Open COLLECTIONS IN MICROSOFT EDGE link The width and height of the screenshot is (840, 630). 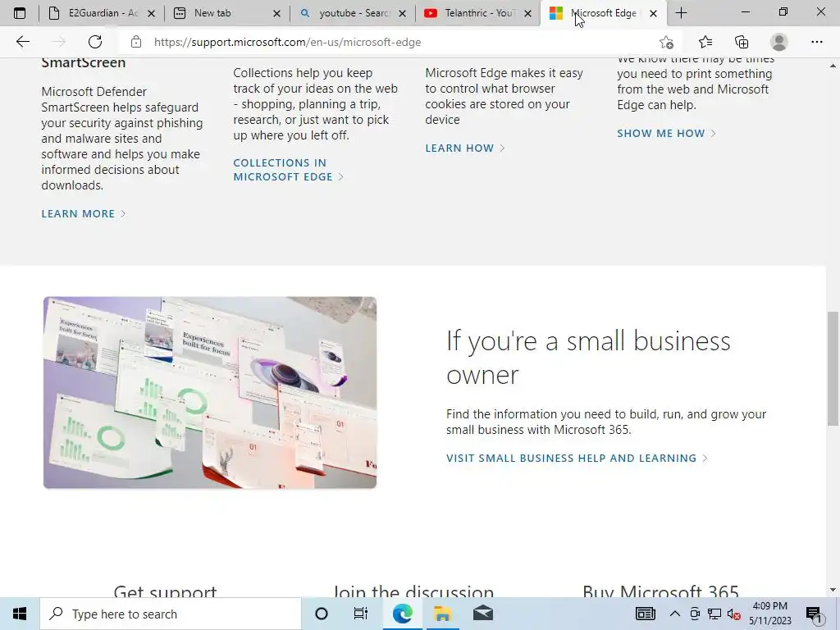tap(288, 169)
